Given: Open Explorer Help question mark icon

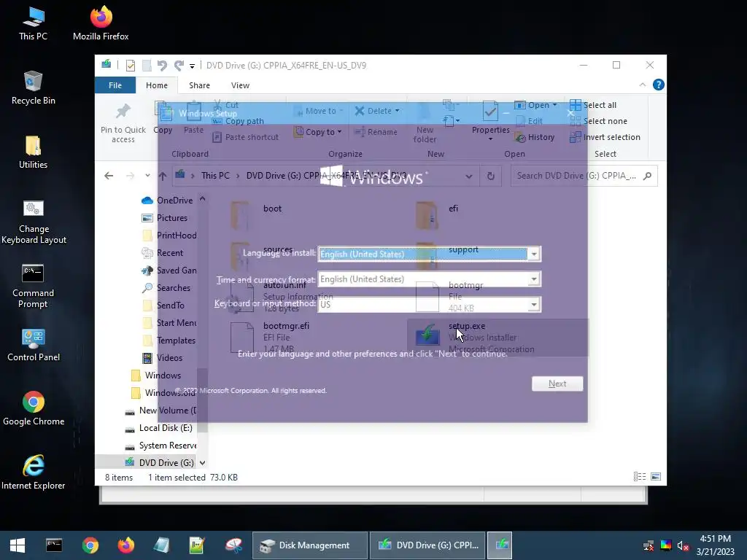Looking at the screenshot, I should (659, 85).
